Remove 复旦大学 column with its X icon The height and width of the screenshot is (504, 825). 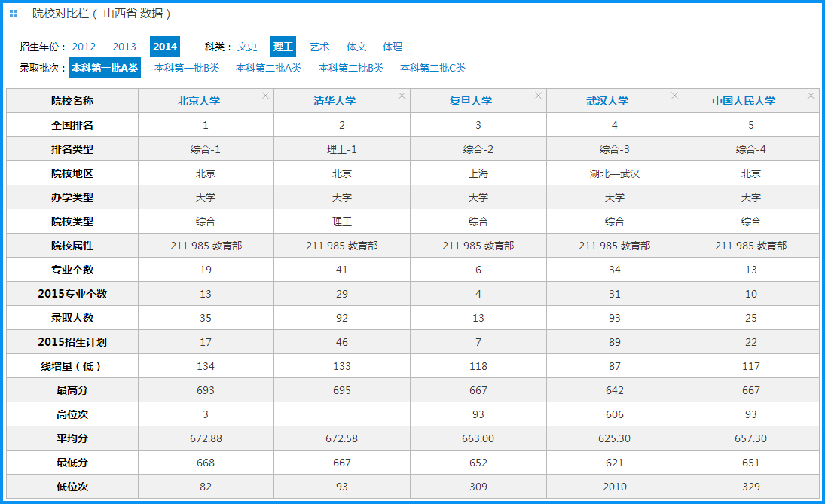pos(539,96)
